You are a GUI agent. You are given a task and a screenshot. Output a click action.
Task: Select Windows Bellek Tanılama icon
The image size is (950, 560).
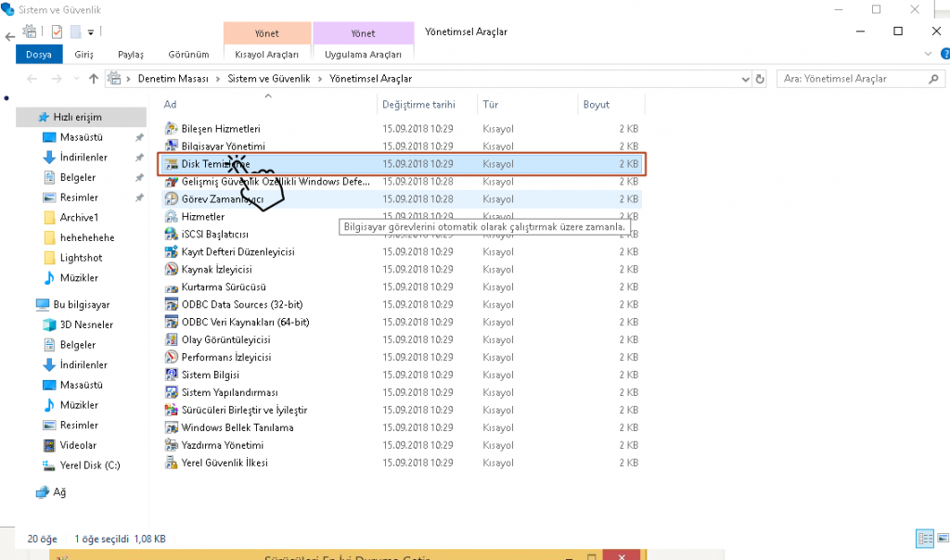click(172, 426)
